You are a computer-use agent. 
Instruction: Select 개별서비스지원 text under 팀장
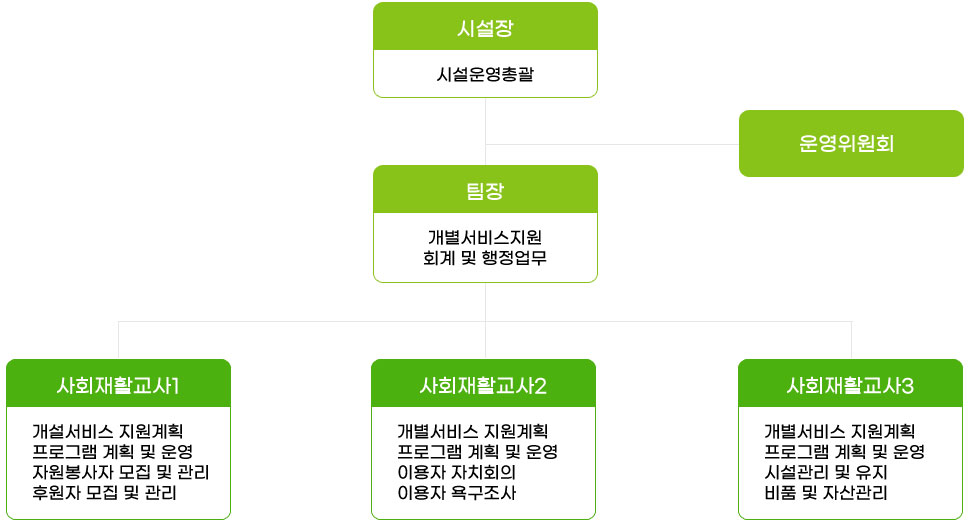tap(485, 237)
